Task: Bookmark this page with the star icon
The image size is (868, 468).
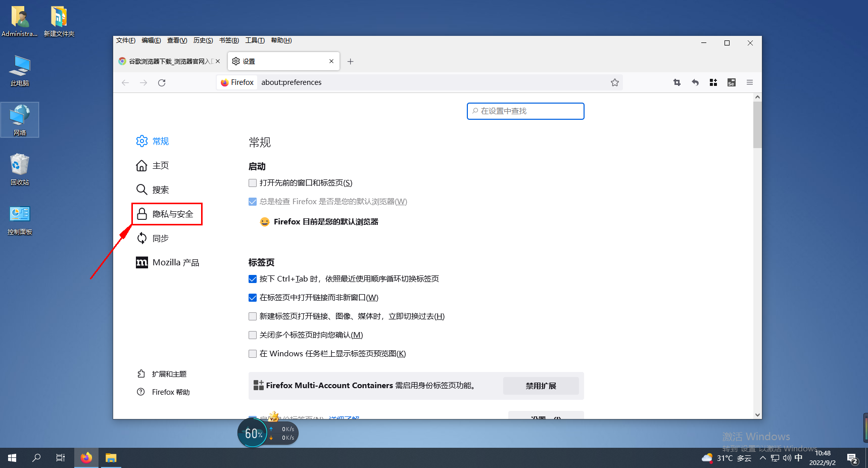Action: 615,82
